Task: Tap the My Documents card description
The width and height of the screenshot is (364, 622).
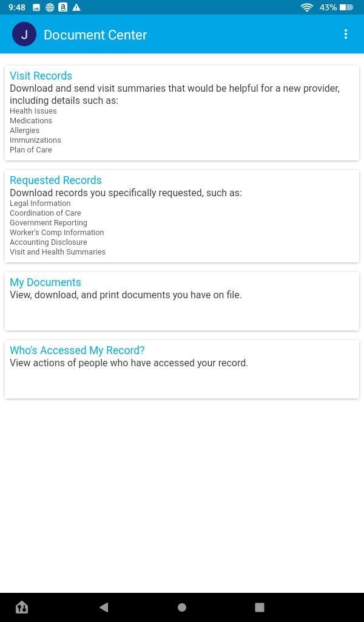Action: tap(126, 295)
